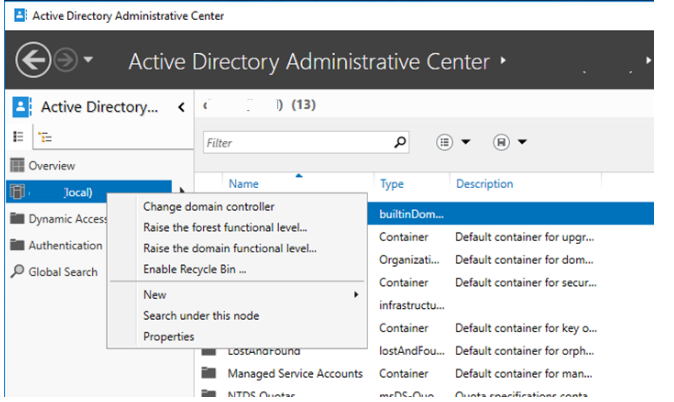Choose Raise the domain functional level

(x=230, y=249)
